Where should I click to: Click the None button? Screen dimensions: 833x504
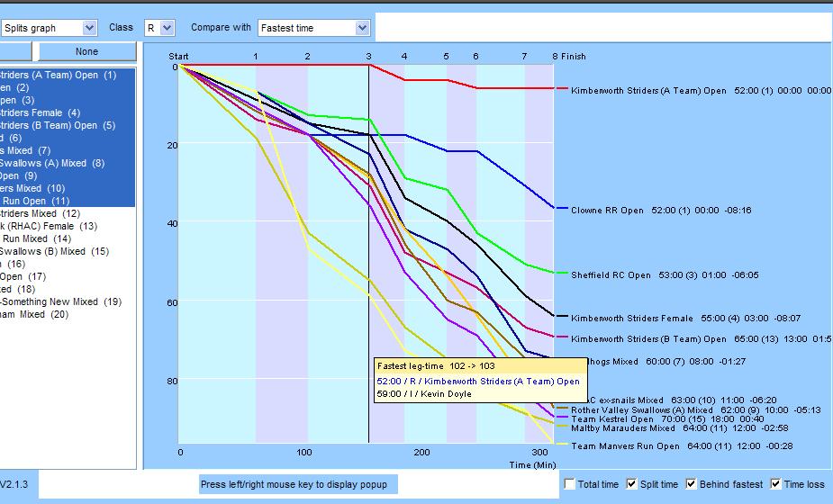[86, 51]
